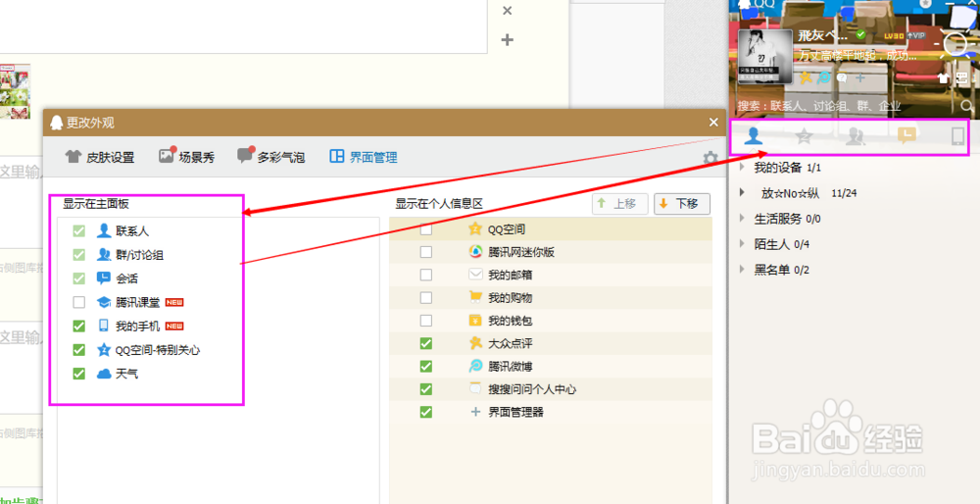Click the QQ penguin icon in the dialog title
Image resolution: width=980 pixels, height=504 pixels.
click(x=56, y=123)
